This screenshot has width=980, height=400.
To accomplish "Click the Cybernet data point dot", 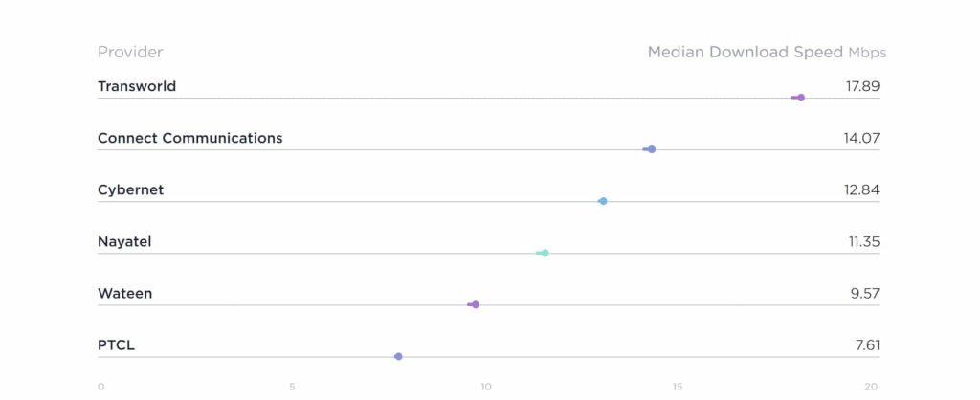I will (x=603, y=201).
